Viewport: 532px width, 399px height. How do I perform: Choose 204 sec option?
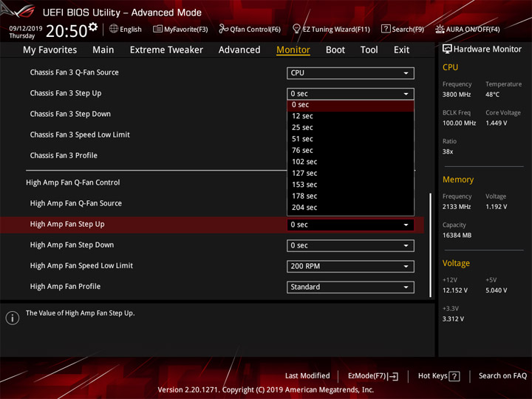coord(350,208)
